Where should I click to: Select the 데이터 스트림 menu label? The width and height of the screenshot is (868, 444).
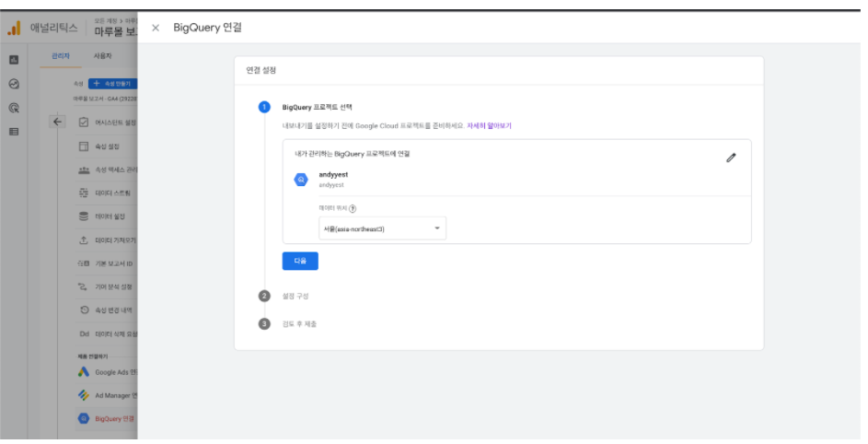(113, 193)
